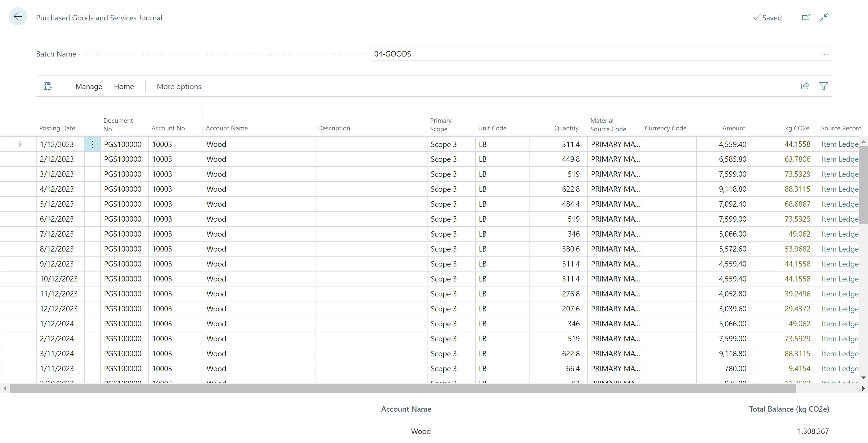Click Scope 3 cell in 7/12/2023 row
The image size is (868, 443).
pos(451,234)
